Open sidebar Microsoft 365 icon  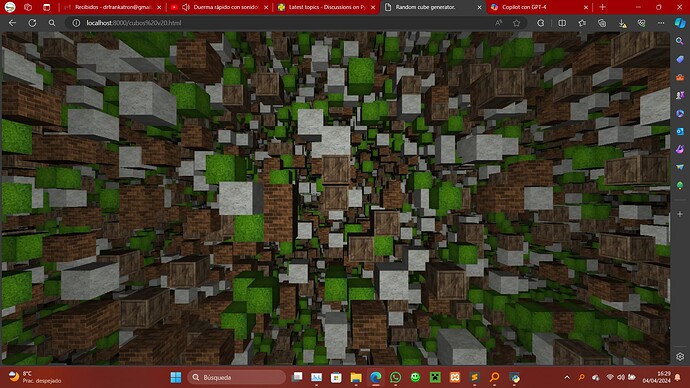pyautogui.click(x=680, y=113)
